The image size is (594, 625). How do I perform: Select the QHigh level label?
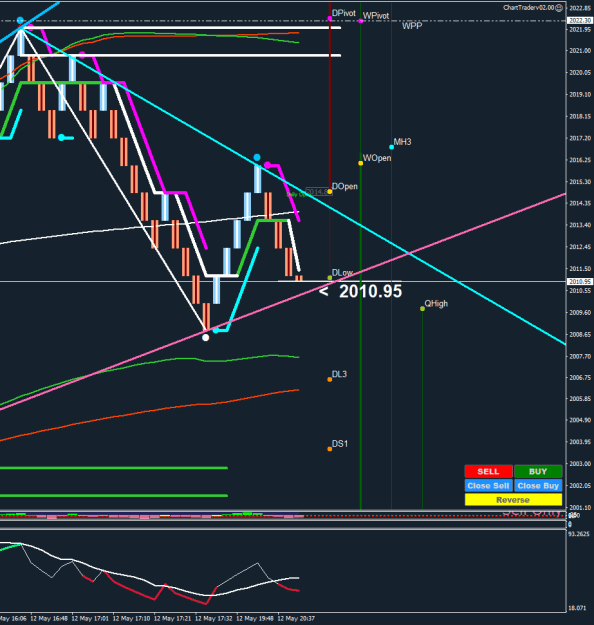tap(436, 304)
